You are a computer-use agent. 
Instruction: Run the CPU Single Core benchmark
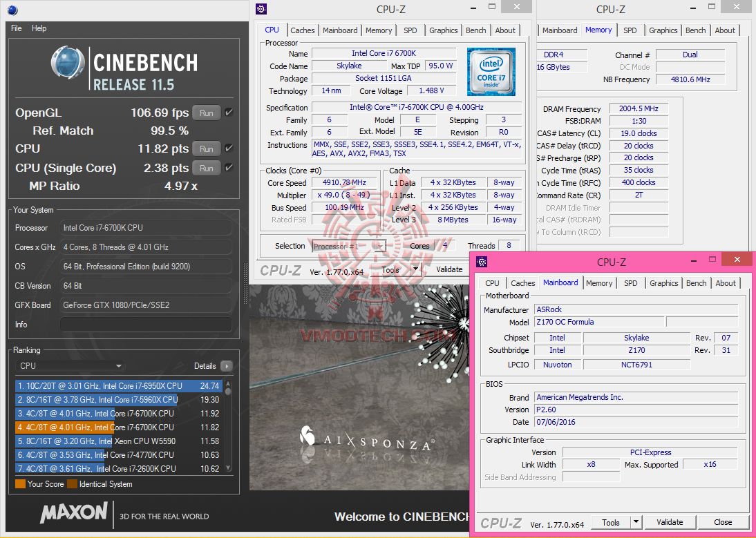coord(207,168)
